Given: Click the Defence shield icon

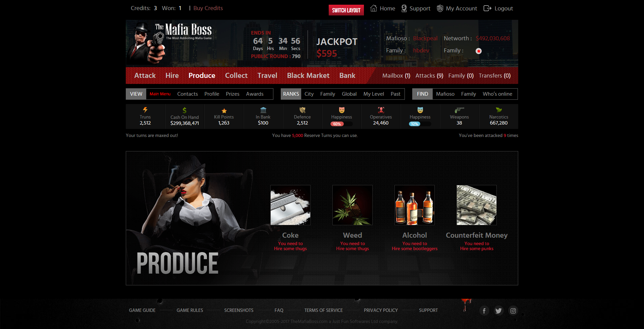Looking at the screenshot, I should click(x=302, y=110).
